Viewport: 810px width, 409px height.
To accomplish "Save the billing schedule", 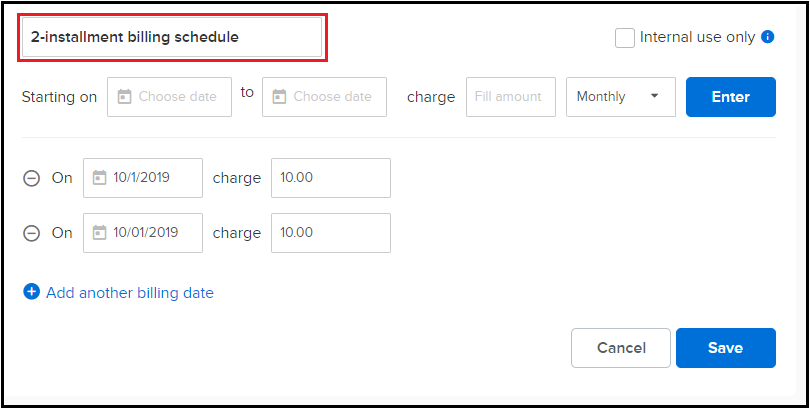I will click(726, 348).
